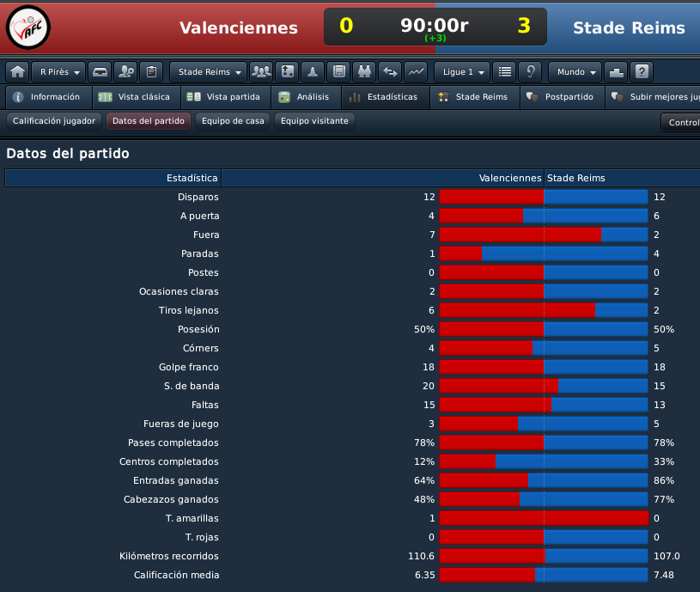Click the training cone icon

pos(313,72)
